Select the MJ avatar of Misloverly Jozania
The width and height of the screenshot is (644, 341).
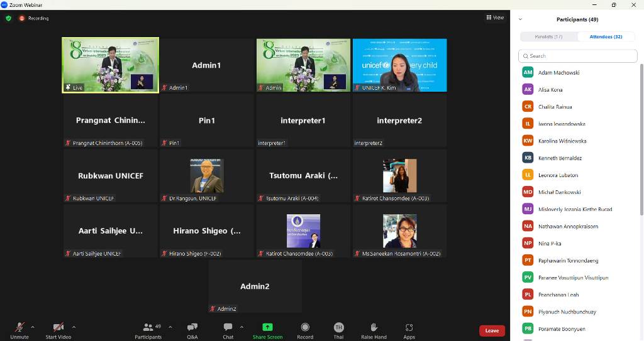click(x=528, y=209)
